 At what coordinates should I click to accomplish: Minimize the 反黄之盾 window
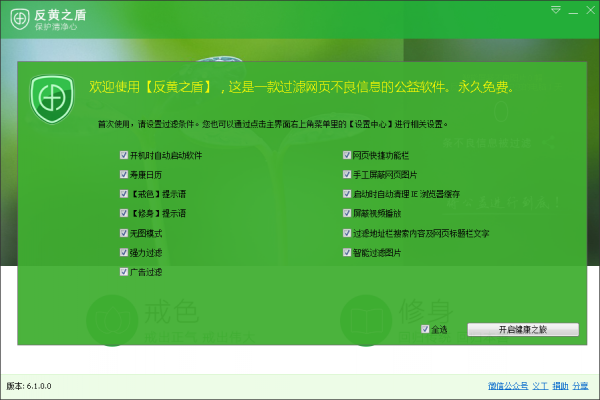[x=573, y=12]
